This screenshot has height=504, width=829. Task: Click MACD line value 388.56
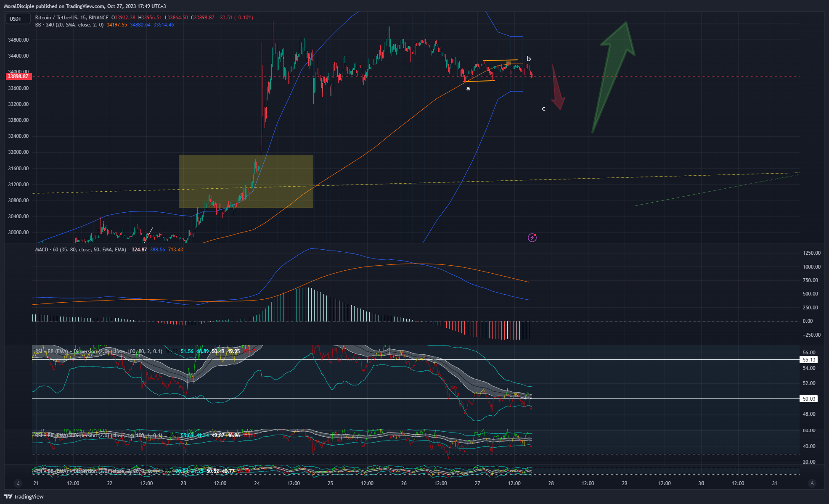[x=158, y=250]
